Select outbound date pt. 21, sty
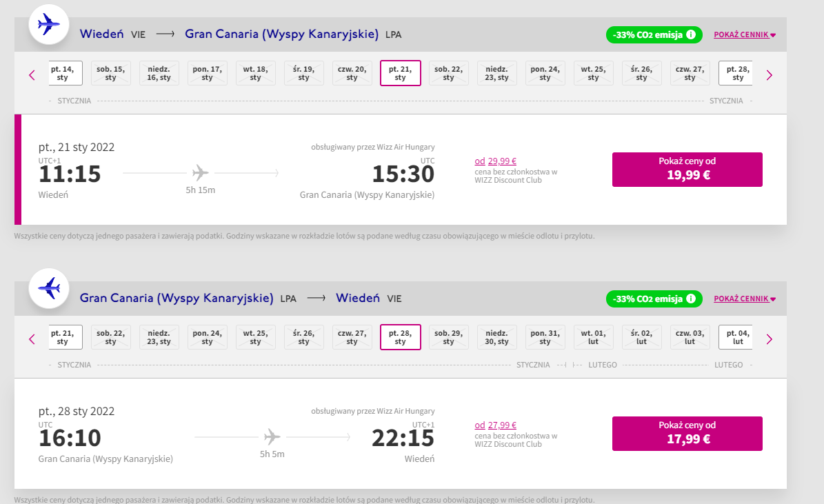 401,73
